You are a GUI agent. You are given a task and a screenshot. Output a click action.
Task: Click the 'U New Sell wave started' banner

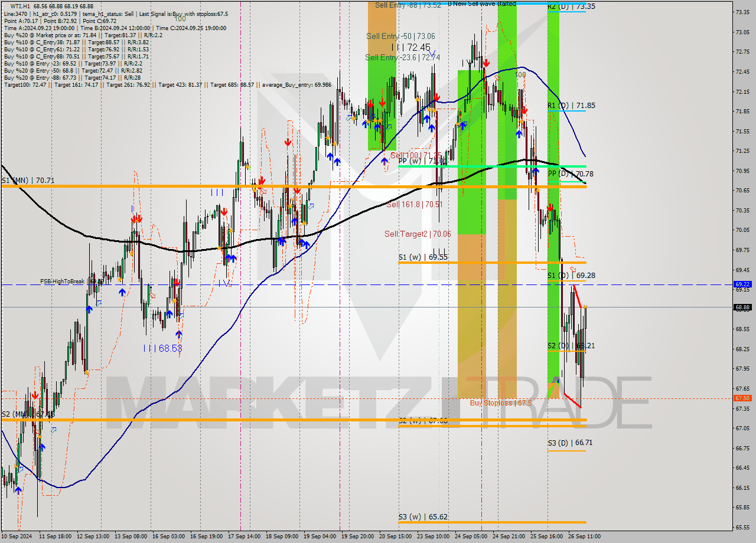tap(481, 4)
